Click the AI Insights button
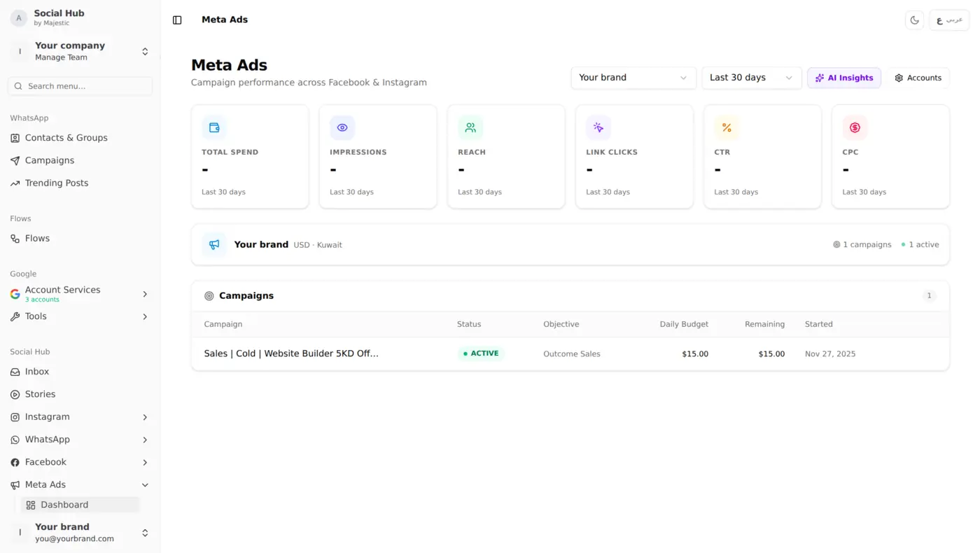Screen dimensions: 980x553 [844, 78]
